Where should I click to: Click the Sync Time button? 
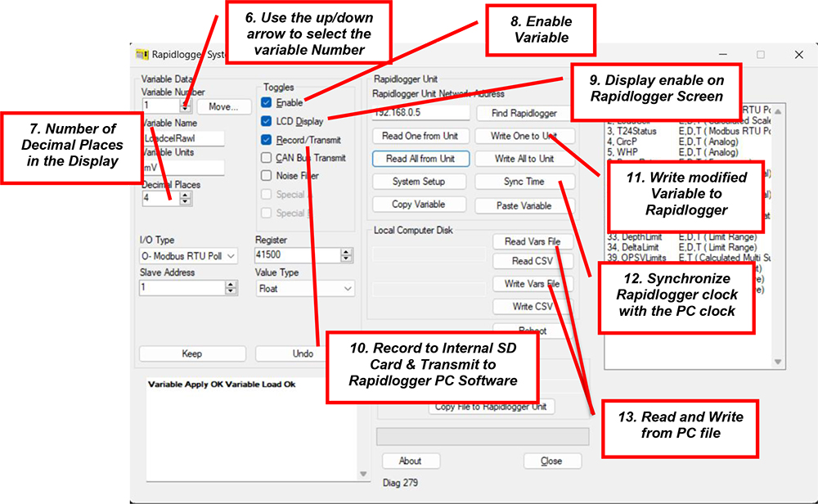point(524,182)
